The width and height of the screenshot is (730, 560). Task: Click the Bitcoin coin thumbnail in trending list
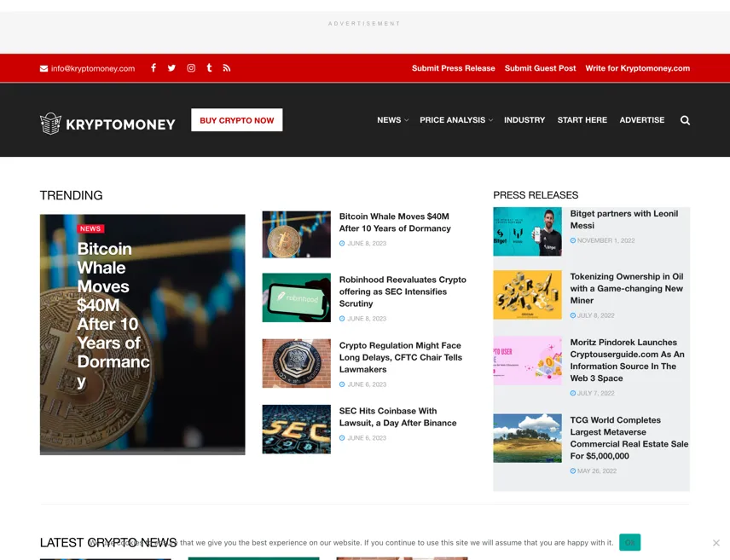(x=297, y=234)
